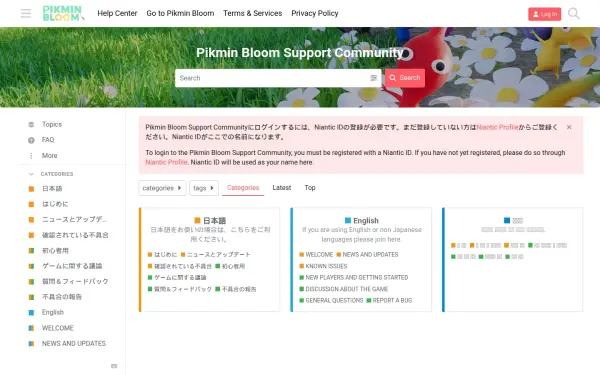Open Terms & Services link
The image size is (600, 375).
point(253,13)
